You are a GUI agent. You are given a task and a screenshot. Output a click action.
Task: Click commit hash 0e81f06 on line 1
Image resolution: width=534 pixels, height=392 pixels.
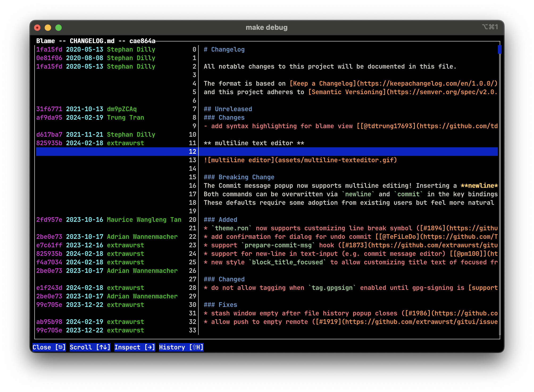pyautogui.click(x=49, y=58)
